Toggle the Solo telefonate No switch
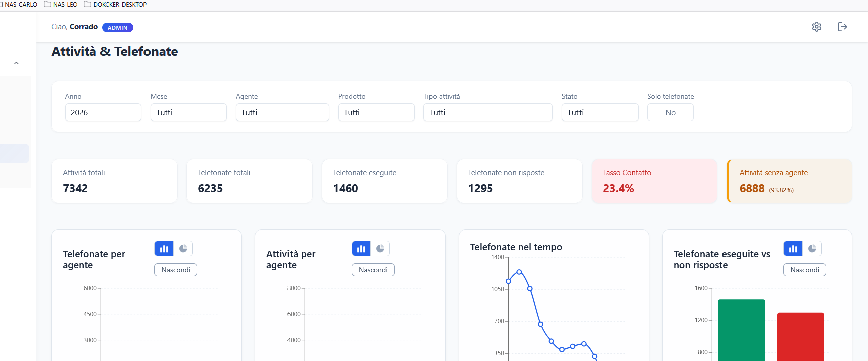The image size is (868, 361). (670, 112)
